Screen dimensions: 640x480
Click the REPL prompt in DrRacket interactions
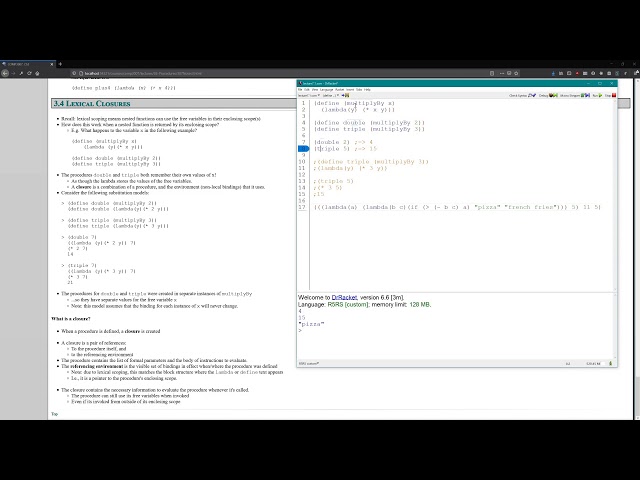coord(300,331)
